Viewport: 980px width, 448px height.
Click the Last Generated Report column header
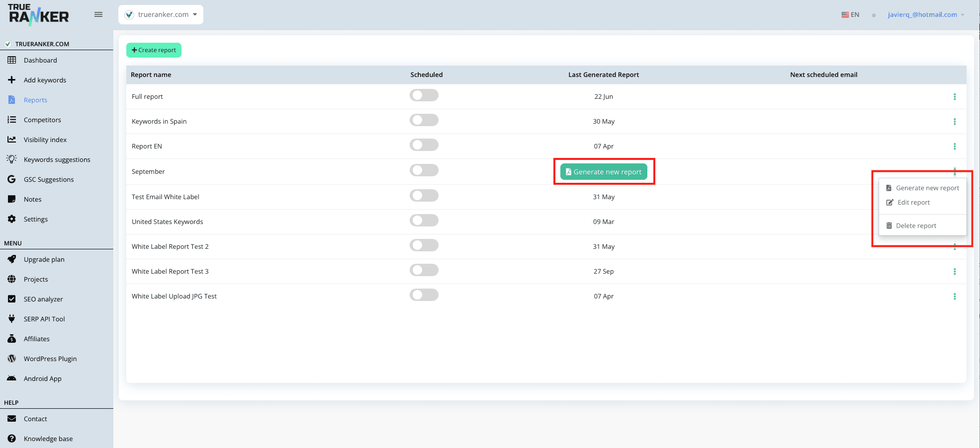[x=604, y=75]
